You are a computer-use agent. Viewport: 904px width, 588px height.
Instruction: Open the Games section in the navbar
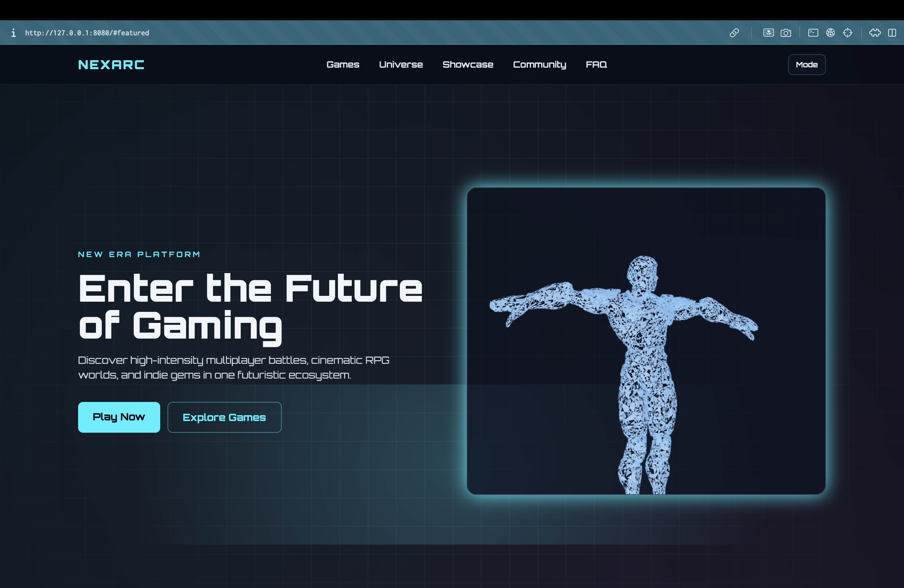click(343, 65)
